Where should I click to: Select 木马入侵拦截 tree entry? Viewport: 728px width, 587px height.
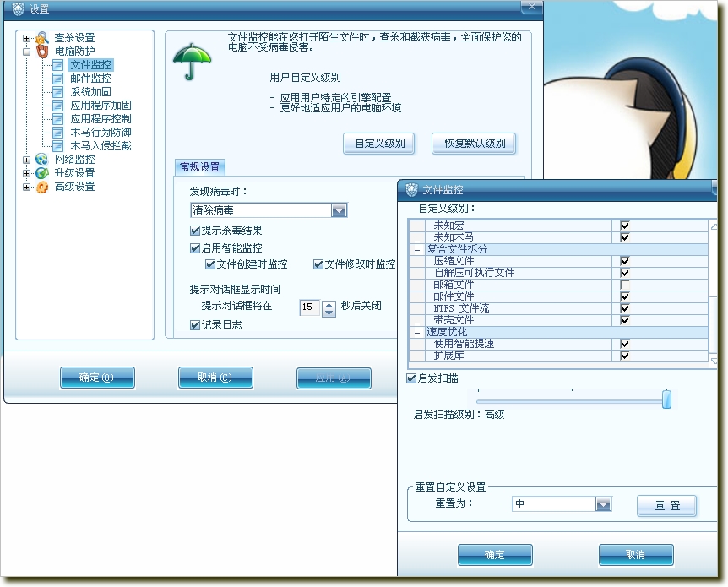101,146
